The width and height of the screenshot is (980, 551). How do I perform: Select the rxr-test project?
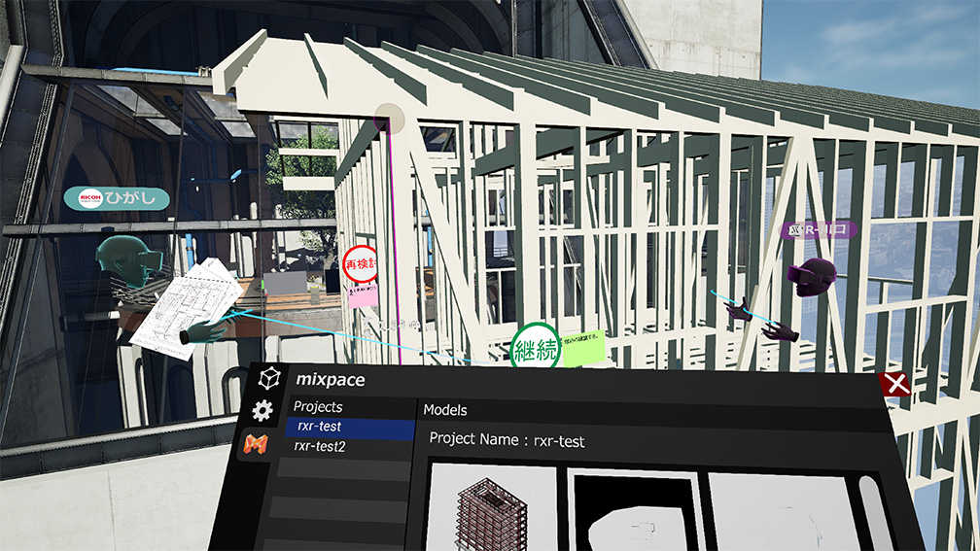click(x=319, y=427)
